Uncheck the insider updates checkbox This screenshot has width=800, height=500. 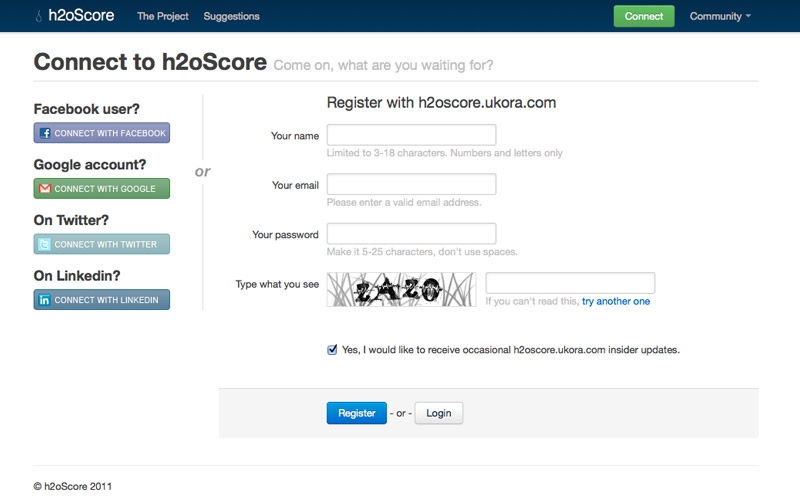(x=332, y=349)
